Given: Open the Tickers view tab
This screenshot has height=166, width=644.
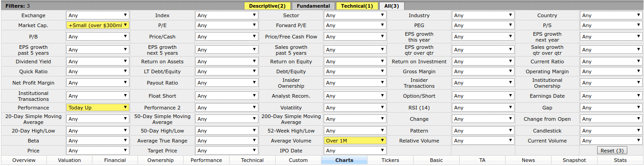Looking at the screenshot, I should 390,160.
